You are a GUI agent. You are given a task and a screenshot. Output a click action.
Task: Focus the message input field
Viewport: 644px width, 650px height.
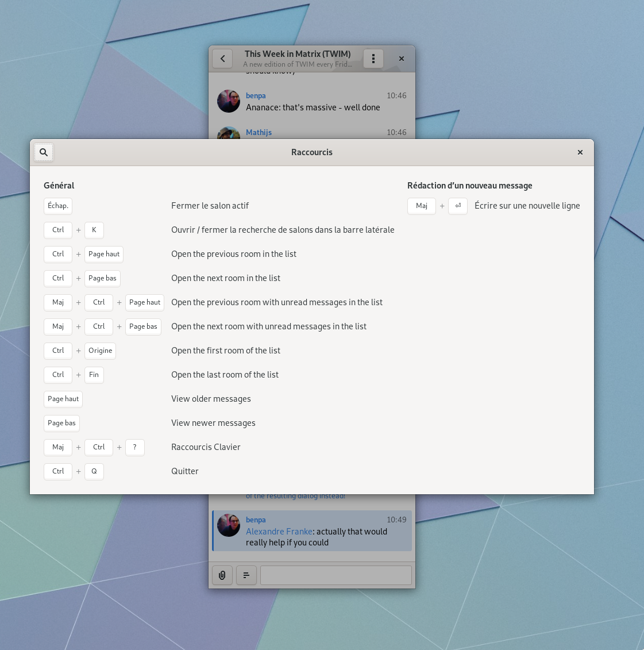click(336, 575)
